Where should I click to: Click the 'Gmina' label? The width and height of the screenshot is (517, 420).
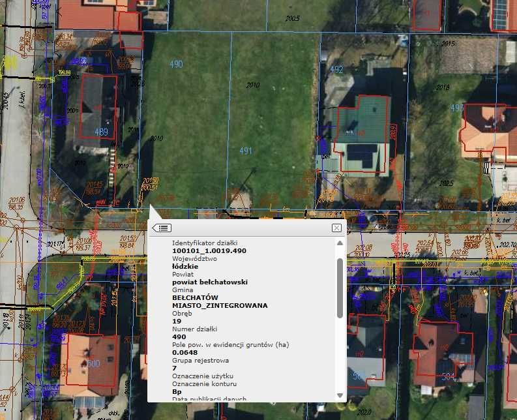click(x=183, y=290)
